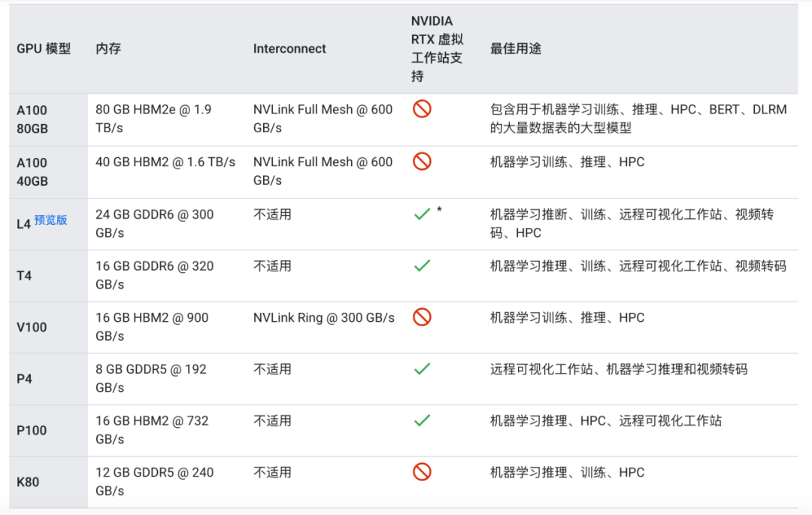The image size is (812, 515).
Task: Click the green checkmark in T4 row
Action: (422, 265)
